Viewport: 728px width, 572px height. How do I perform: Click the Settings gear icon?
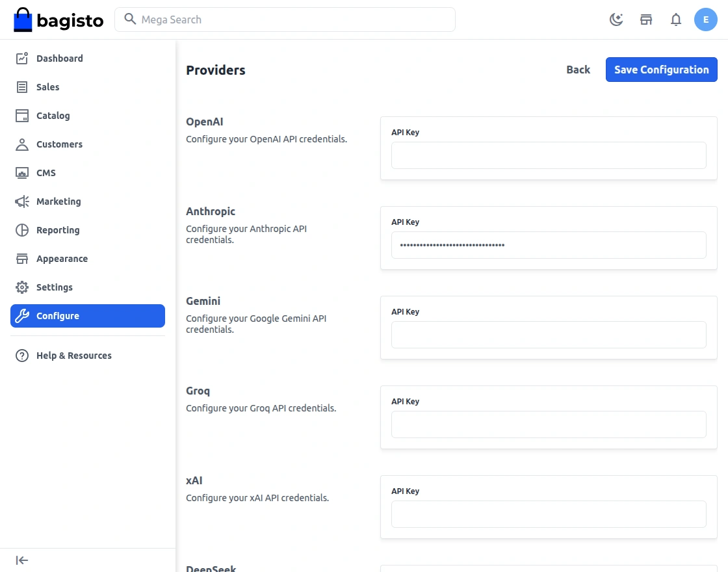[22, 287]
